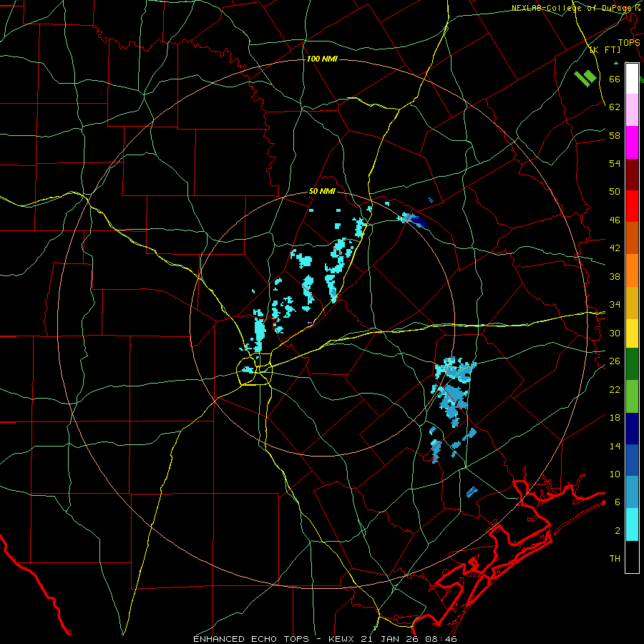Click the legend value '26'
Viewport: 644px width, 644px height.
point(615,361)
